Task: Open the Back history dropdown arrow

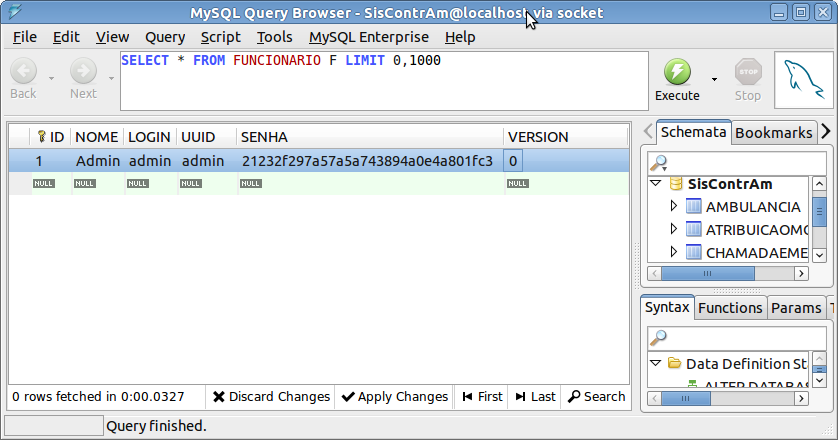Action: [x=51, y=79]
